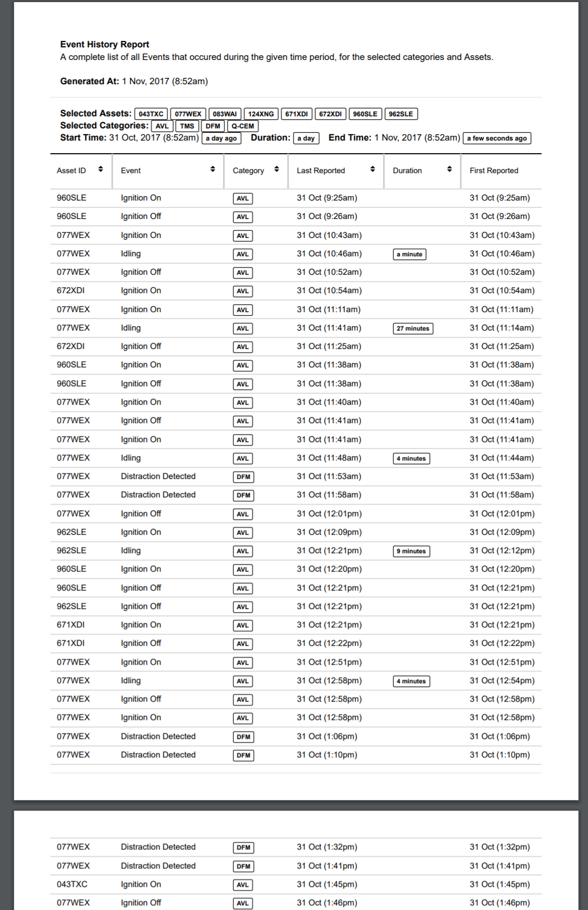Screen dimensions: 588x910
Task: Click the 27 minutes idling duration badge
Action: pos(413,328)
